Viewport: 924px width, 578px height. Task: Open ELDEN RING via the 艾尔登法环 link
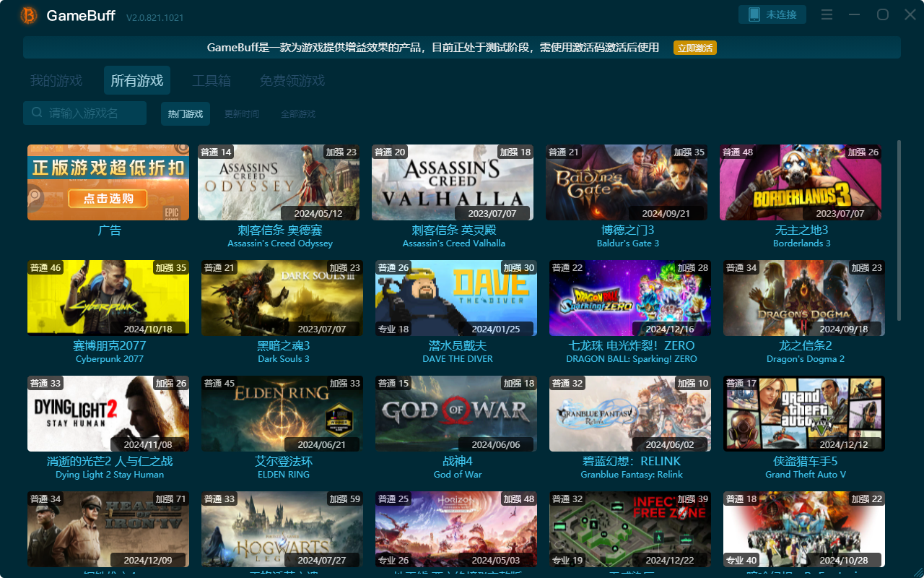[x=283, y=461]
